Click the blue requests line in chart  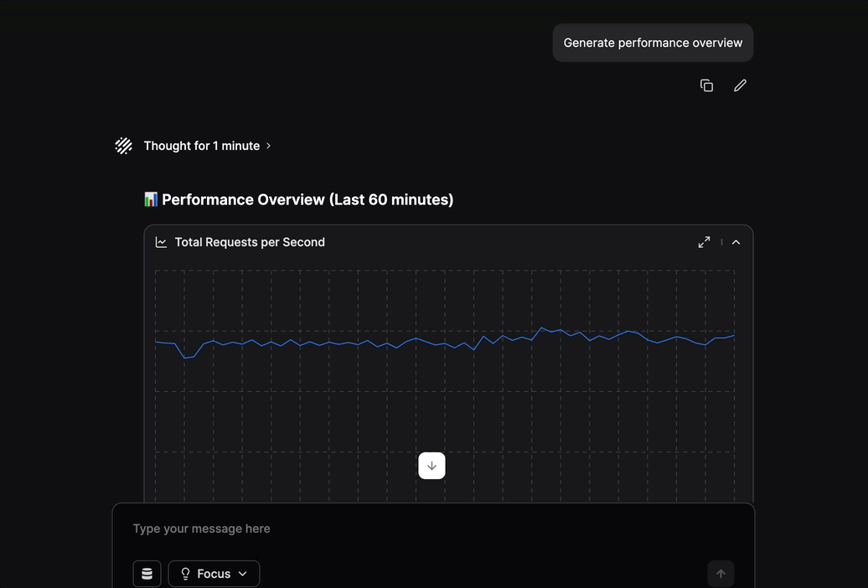[x=445, y=343]
